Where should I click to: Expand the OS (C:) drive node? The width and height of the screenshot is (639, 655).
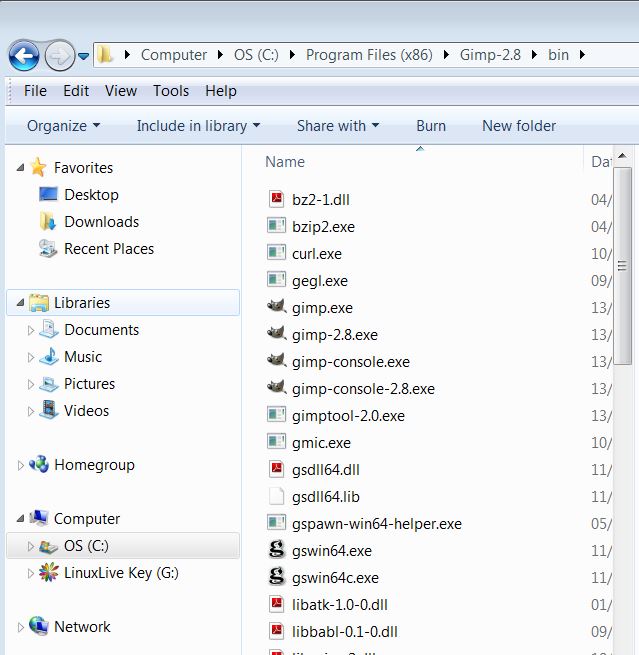[x=30, y=546]
